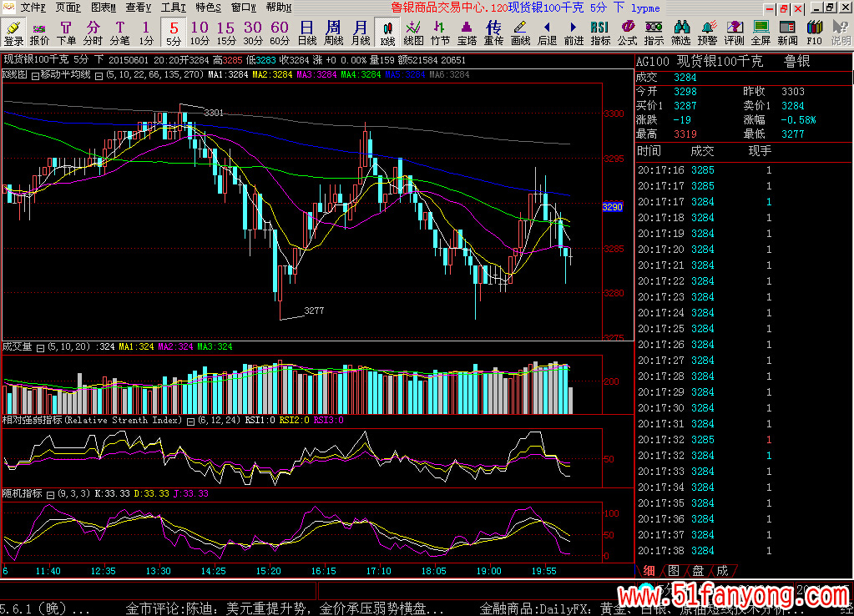Click the 后退 back arrow

547,33
